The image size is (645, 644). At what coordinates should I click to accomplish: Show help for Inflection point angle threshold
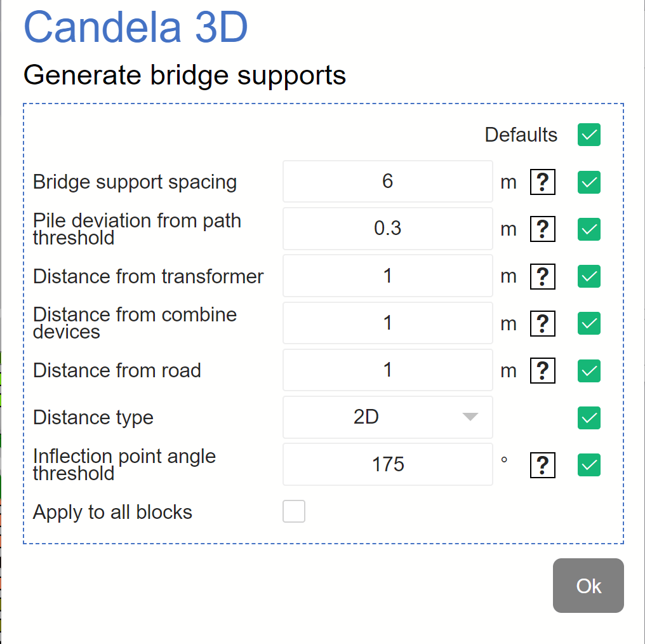[542, 466]
